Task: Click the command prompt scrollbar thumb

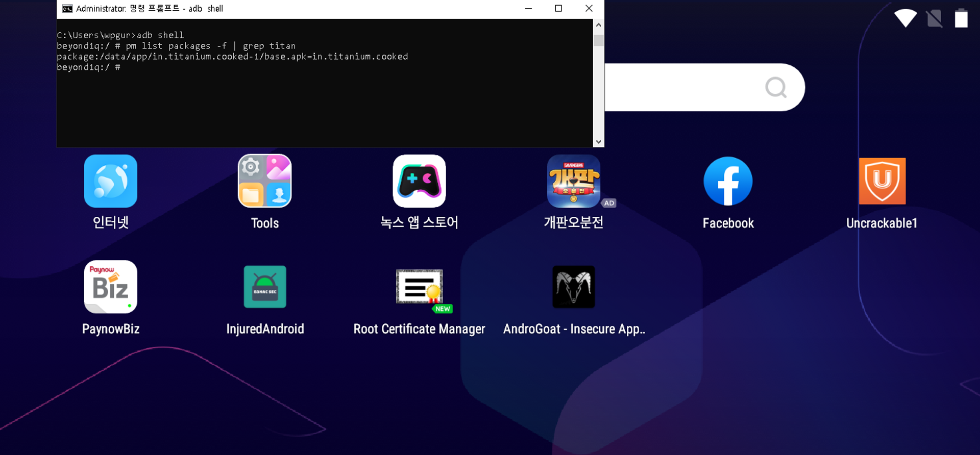Action: 599,40
